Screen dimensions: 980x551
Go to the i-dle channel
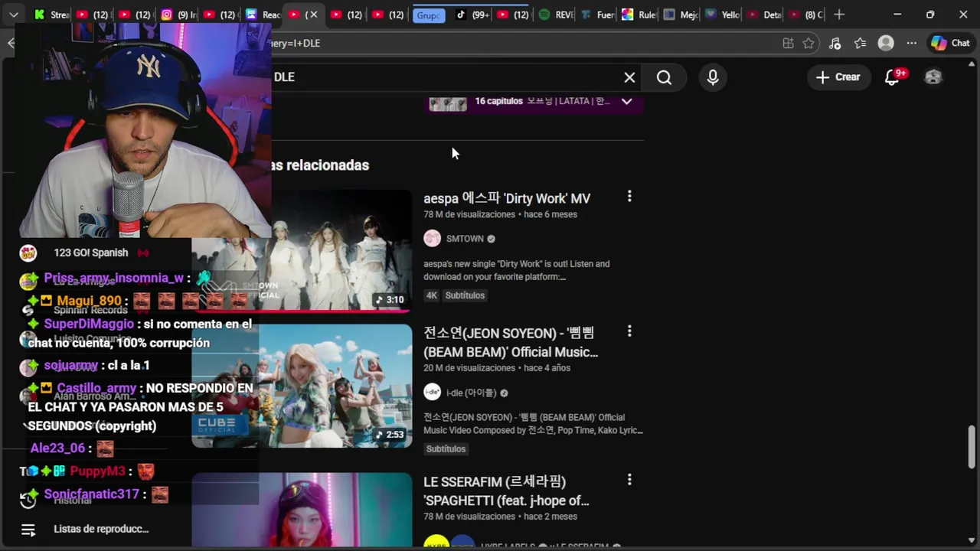(471, 393)
